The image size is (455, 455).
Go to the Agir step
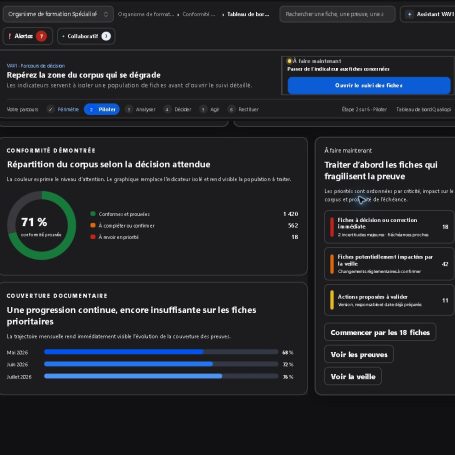[210, 109]
